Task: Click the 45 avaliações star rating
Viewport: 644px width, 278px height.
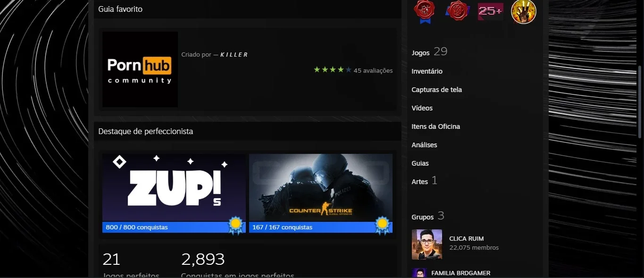Action: coord(353,70)
